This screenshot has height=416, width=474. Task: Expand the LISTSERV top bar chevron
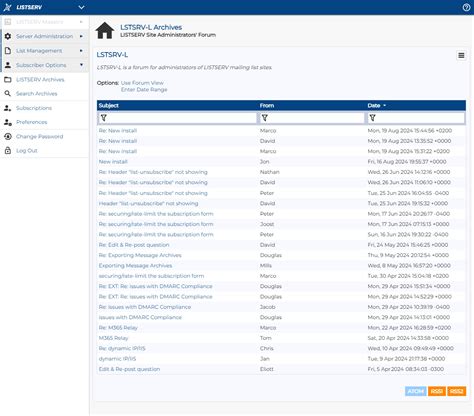click(x=81, y=7)
